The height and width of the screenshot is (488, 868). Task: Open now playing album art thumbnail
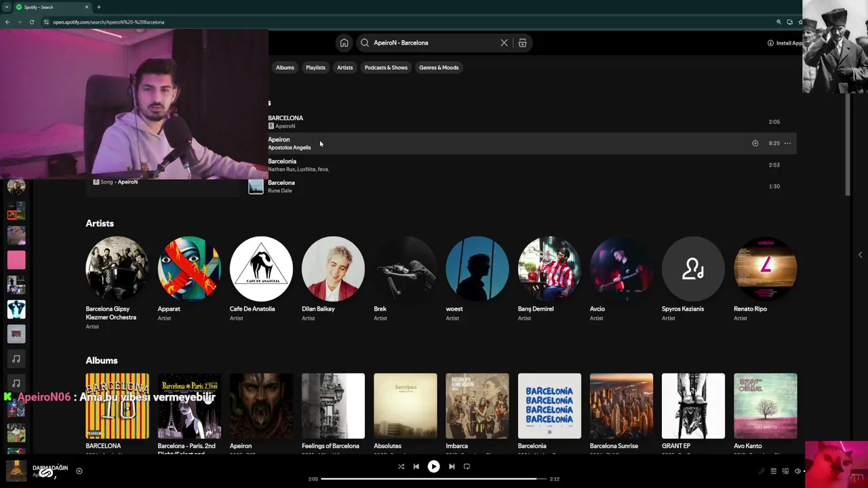16,471
